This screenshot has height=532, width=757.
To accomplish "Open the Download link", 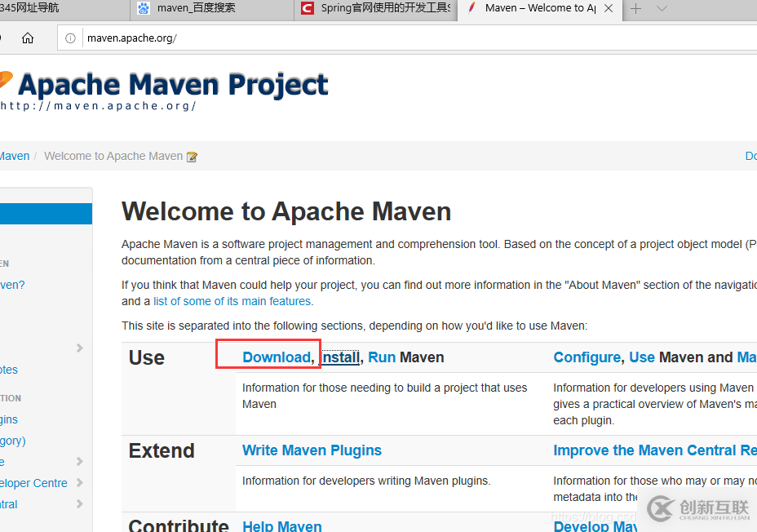I will point(277,357).
